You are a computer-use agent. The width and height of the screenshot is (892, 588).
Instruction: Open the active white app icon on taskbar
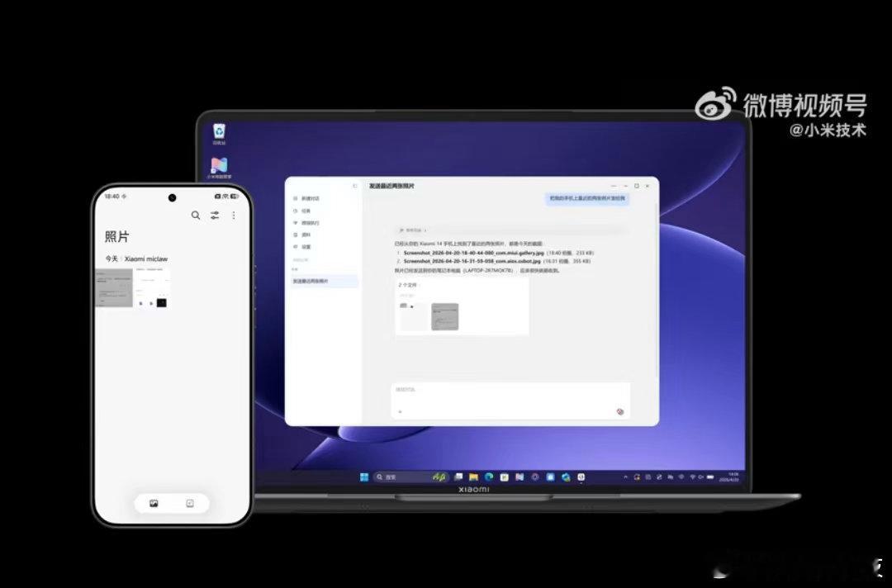tap(581, 477)
